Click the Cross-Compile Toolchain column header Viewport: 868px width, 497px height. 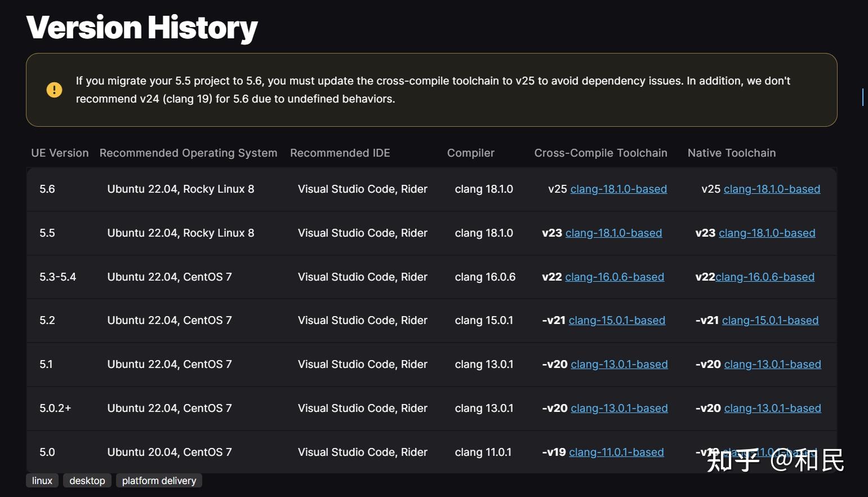coord(600,153)
